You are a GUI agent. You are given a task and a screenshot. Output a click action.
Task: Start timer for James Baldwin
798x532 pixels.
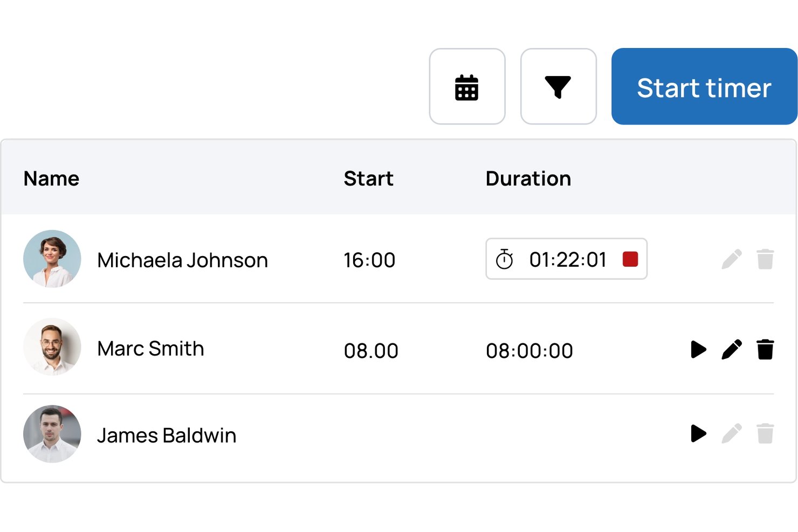tap(698, 433)
